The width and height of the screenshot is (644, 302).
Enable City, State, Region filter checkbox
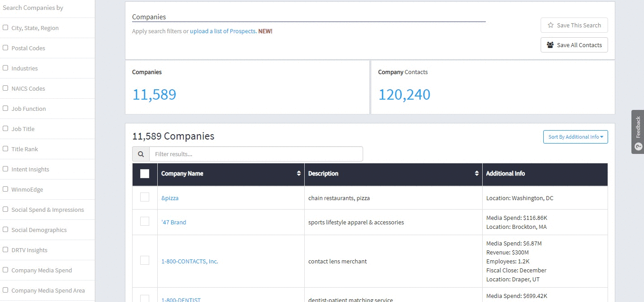5,27
